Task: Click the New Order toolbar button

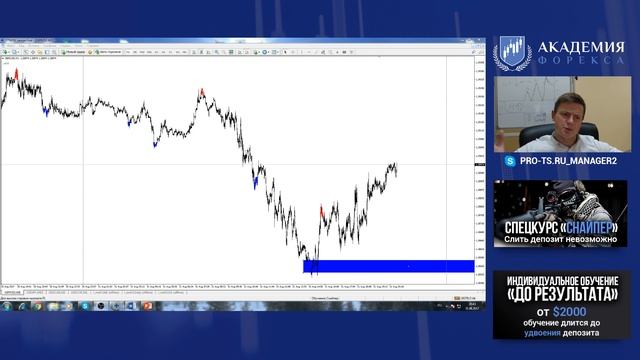Action: [x=73, y=52]
